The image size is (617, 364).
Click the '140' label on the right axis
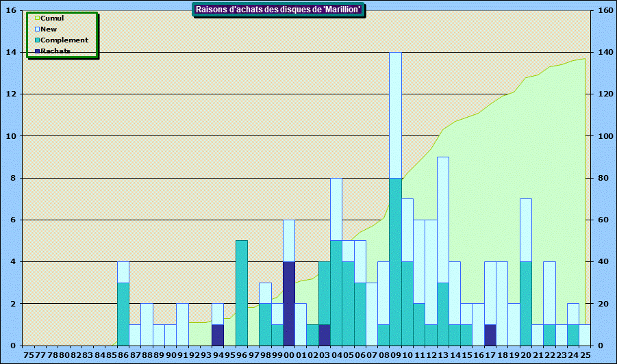tap(605, 52)
